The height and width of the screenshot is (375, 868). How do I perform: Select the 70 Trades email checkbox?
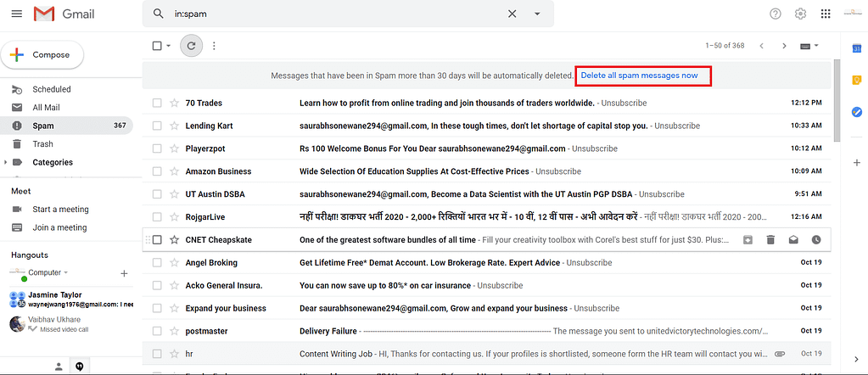coord(157,103)
